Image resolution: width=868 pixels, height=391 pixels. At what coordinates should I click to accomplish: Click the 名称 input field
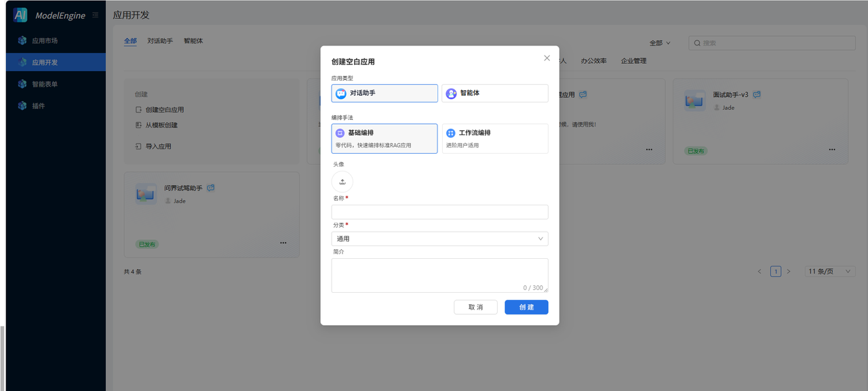point(440,212)
